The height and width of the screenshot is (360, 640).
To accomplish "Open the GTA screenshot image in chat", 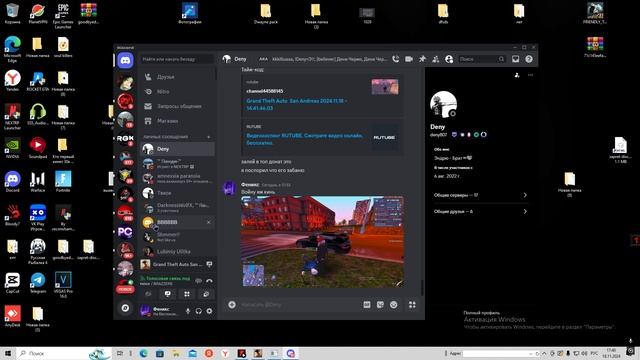I will pos(322,242).
